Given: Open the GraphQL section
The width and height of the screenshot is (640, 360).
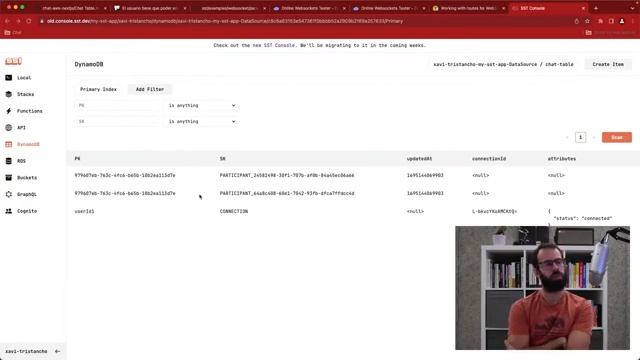Looking at the screenshot, I should [21, 194].
